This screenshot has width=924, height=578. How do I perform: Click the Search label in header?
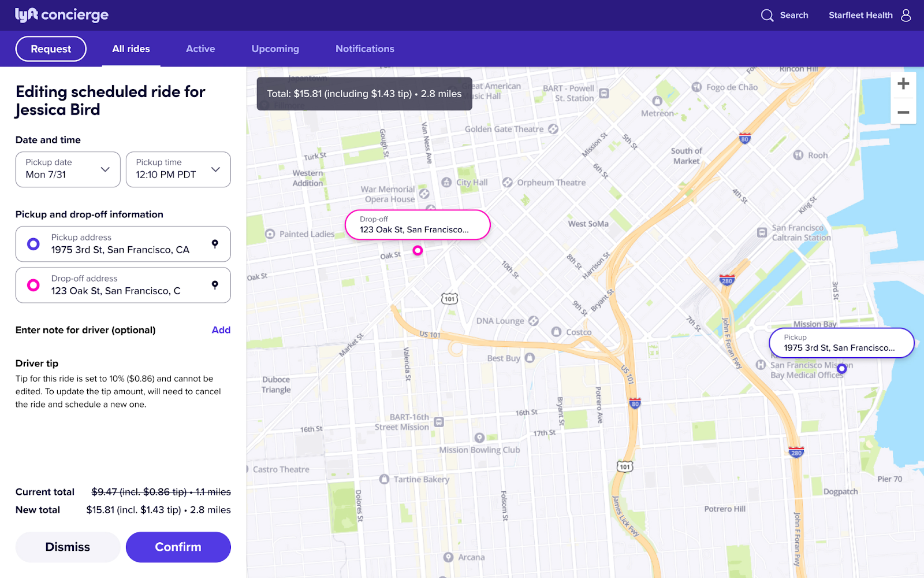(x=794, y=16)
